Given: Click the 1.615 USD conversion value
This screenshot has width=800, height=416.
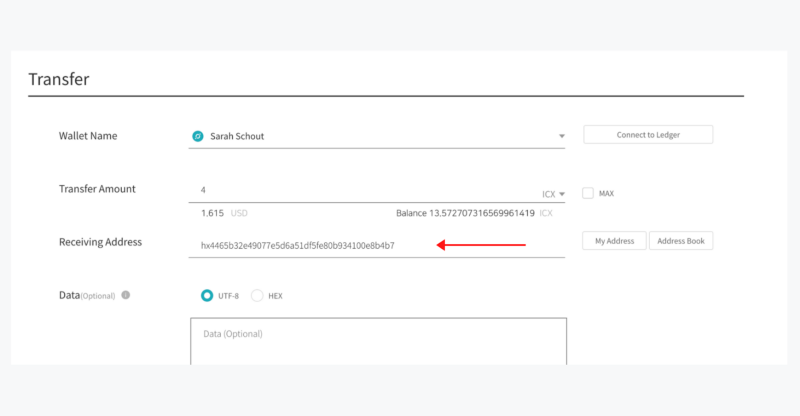Looking at the screenshot, I should click(224, 213).
